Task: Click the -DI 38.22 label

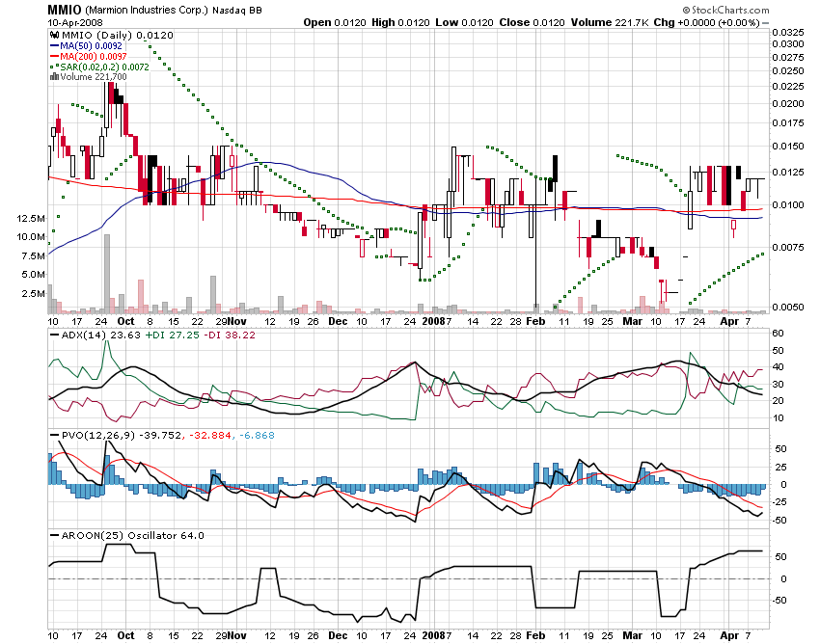Action: (230, 335)
